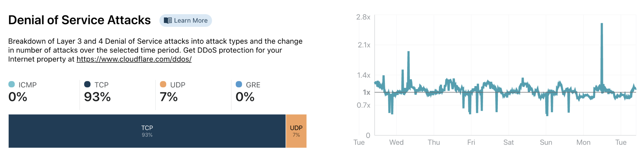Click the TCP dark-navy legend dot
This screenshot has height=157, width=644.
point(87,84)
